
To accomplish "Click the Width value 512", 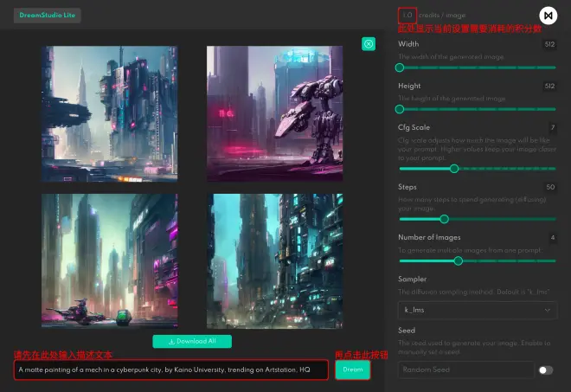I will [549, 44].
